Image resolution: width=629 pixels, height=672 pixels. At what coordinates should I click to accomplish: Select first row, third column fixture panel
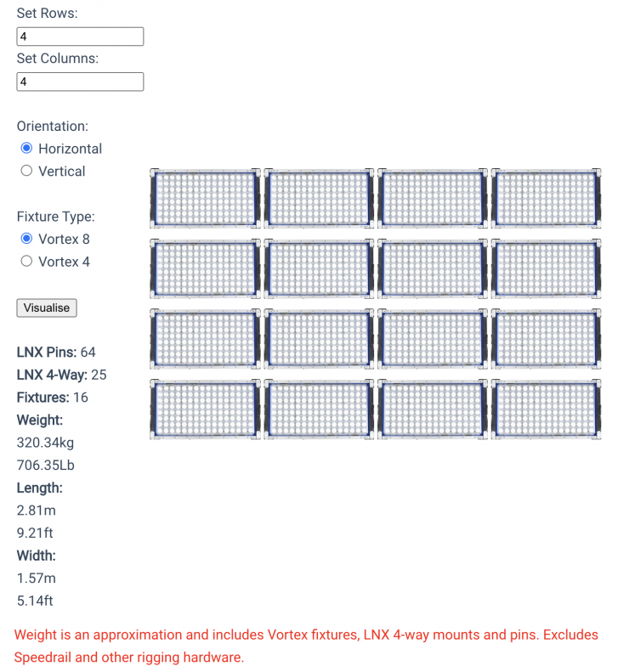pyautogui.click(x=433, y=199)
